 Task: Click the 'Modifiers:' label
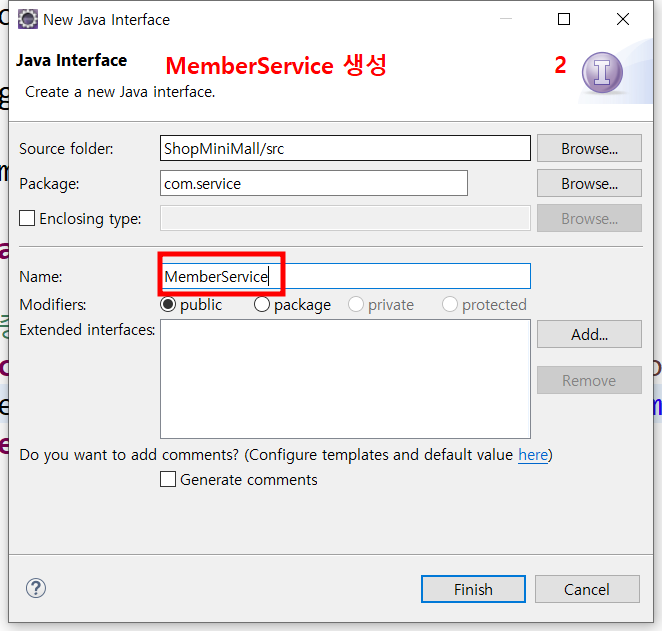pos(53,304)
